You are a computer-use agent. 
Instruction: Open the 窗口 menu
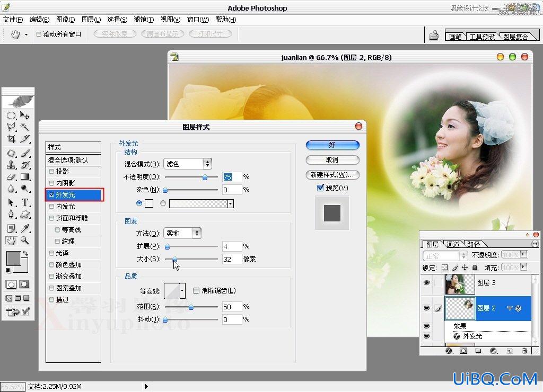click(198, 20)
